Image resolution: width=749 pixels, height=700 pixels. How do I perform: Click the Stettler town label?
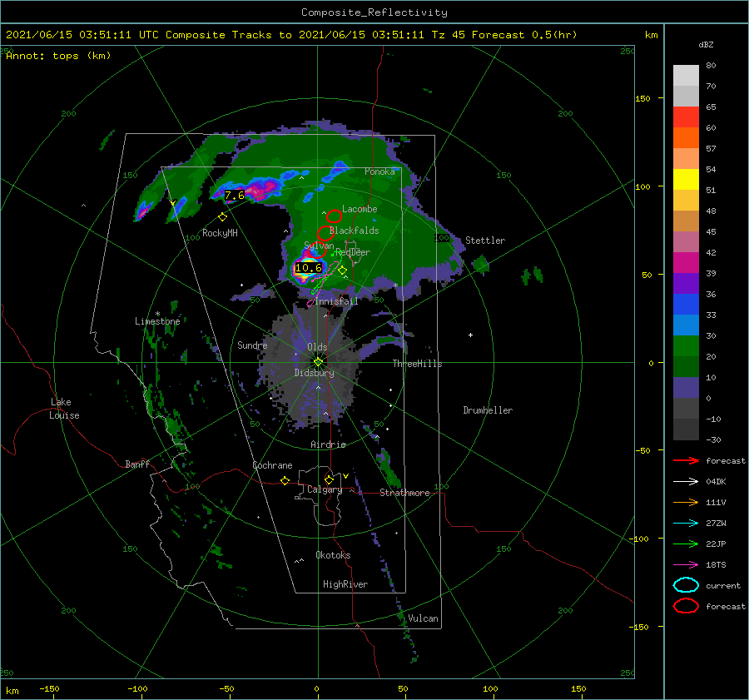tap(485, 241)
